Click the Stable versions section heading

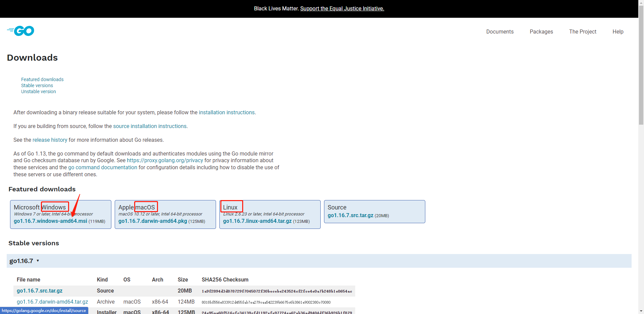tap(34, 243)
